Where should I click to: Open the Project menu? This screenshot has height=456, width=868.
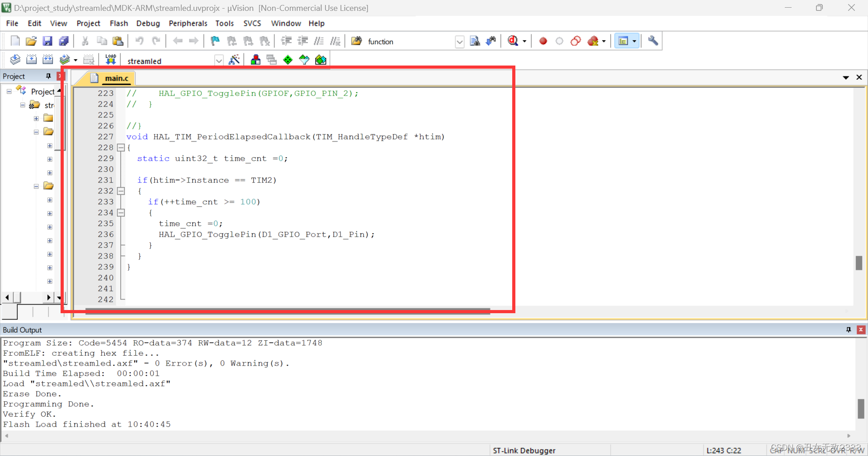[x=88, y=24]
